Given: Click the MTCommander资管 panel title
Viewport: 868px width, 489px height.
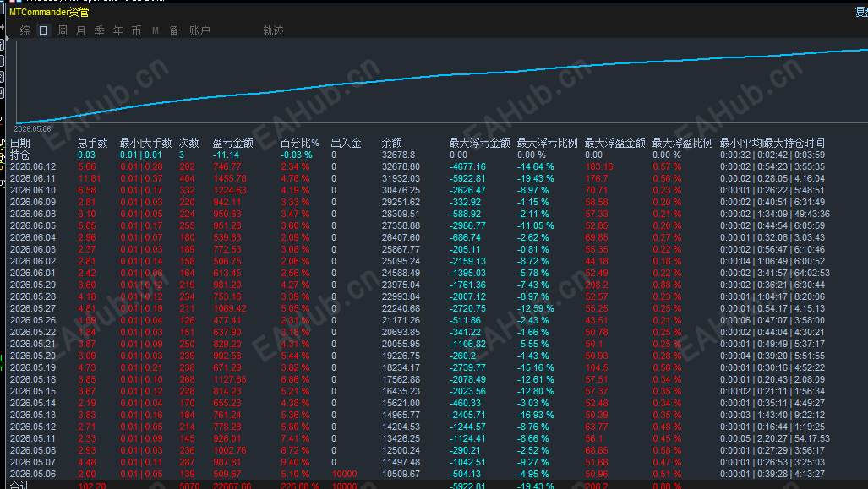Looking at the screenshot, I should pos(49,12).
